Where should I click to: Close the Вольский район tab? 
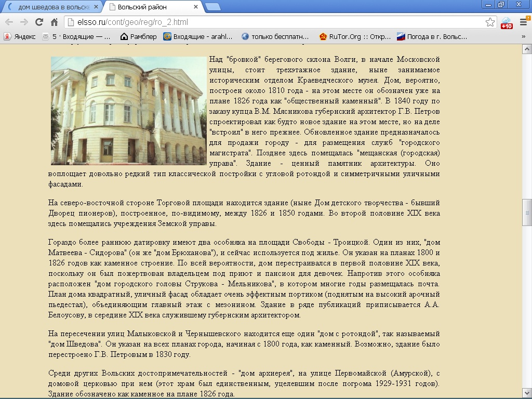[x=195, y=7]
